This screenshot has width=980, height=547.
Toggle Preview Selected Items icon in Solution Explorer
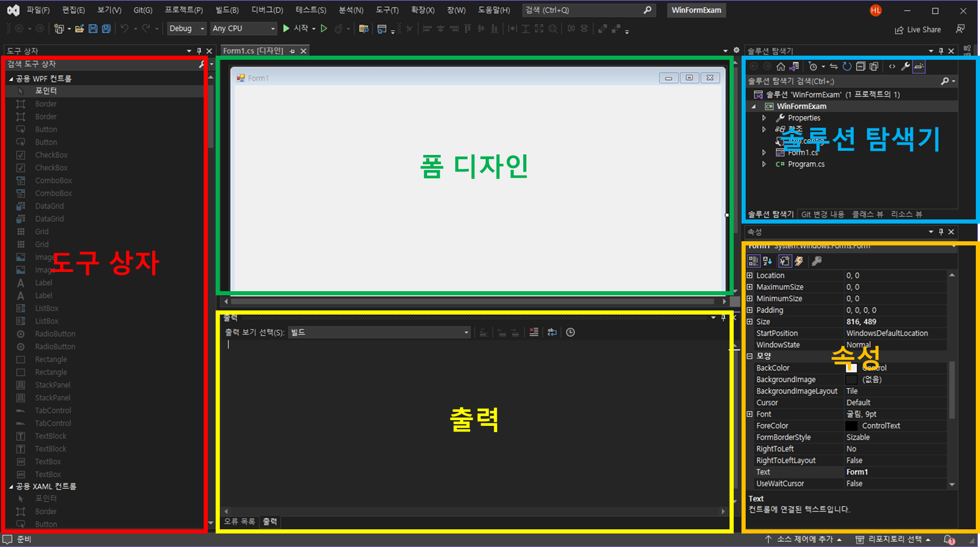pyautogui.click(x=919, y=67)
